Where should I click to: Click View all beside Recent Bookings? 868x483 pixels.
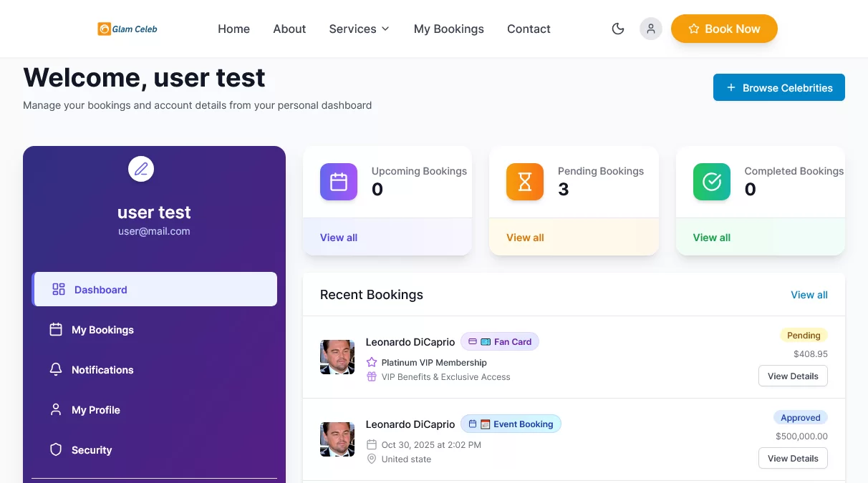click(x=809, y=295)
